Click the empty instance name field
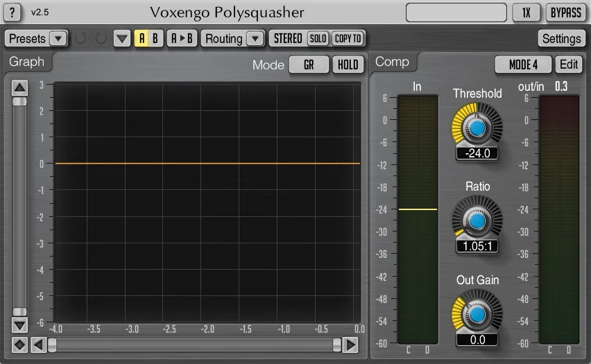Screen dimensions: 591x364 click(x=456, y=12)
